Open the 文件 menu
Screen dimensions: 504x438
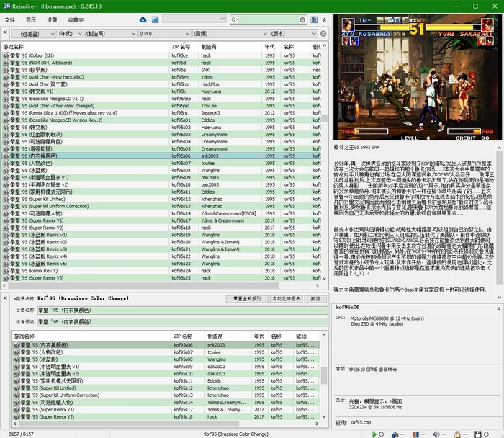pyautogui.click(x=9, y=19)
